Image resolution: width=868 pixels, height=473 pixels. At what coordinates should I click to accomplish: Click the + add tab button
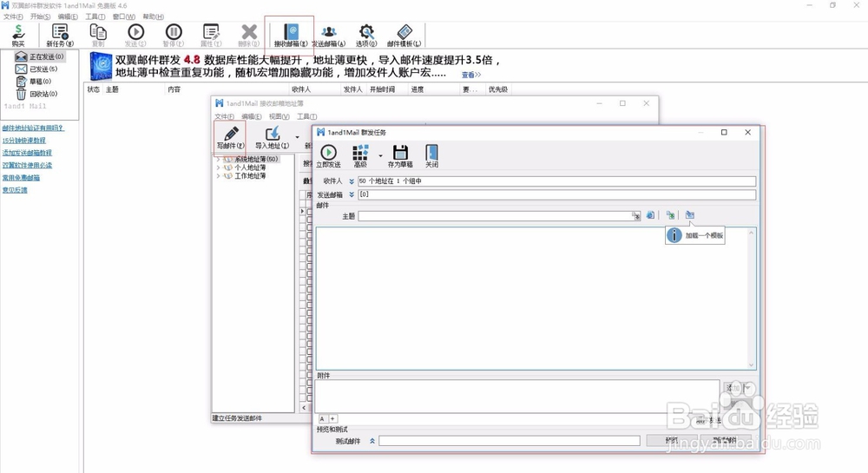(x=332, y=419)
